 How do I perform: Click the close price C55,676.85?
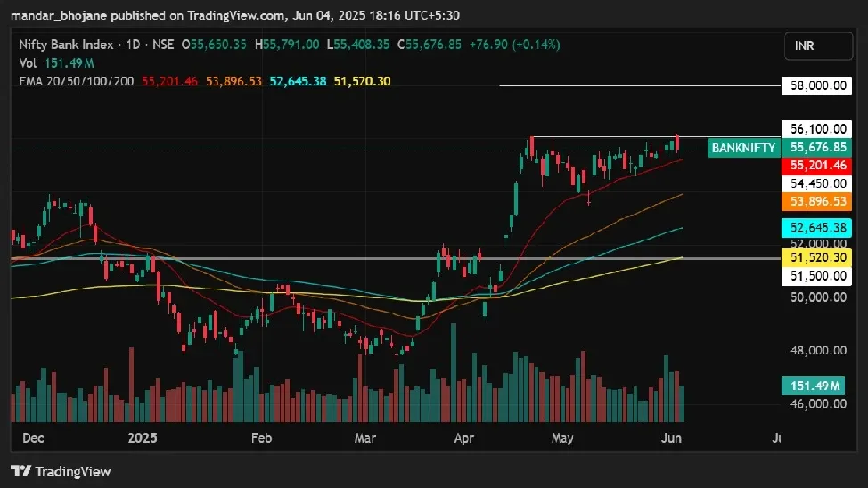point(429,45)
